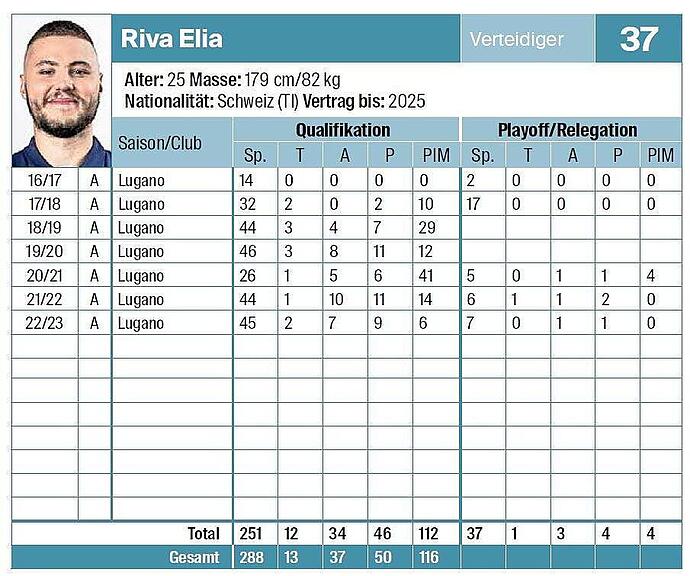The height and width of the screenshot is (576, 690).
Task: Click the Gesamt row label
Action: click(x=196, y=558)
